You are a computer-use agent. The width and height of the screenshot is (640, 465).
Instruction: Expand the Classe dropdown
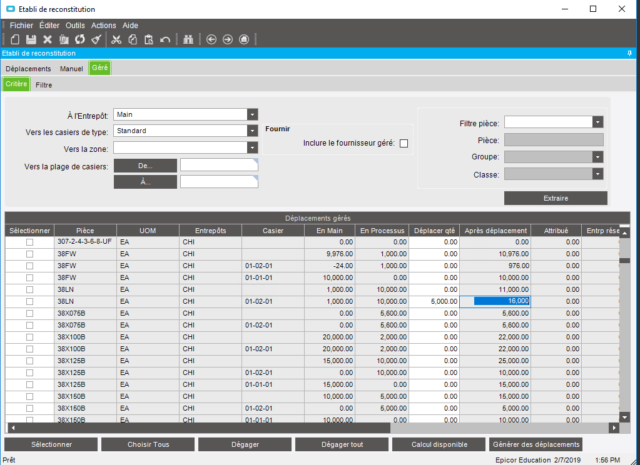tap(598, 174)
